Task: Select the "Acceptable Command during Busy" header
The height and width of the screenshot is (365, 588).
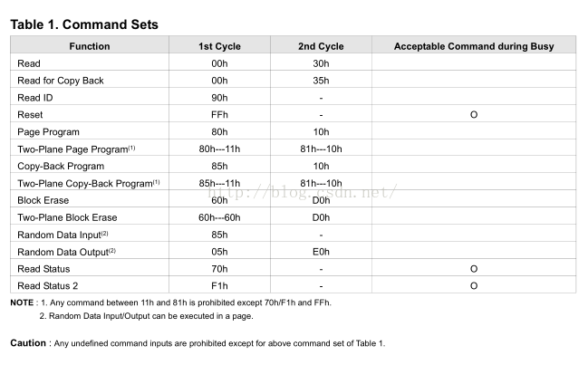Action: (x=473, y=46)
